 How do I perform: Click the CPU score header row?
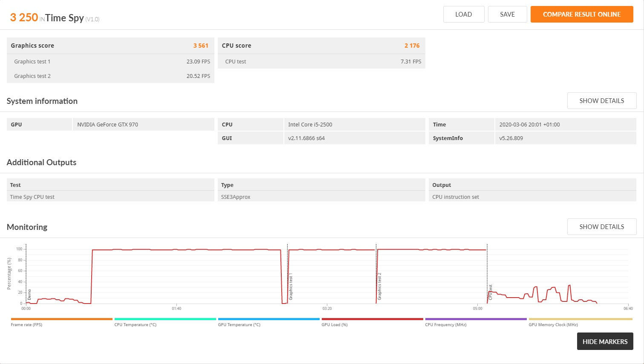point(321,46)
